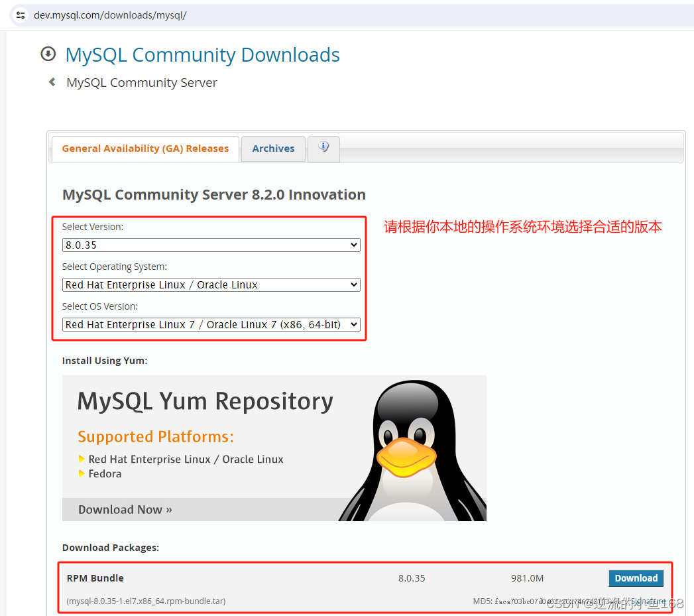694x616 pixels.
Task: Open the Select Version dropdown showing 8.0.35
Action: coord(211,245)
